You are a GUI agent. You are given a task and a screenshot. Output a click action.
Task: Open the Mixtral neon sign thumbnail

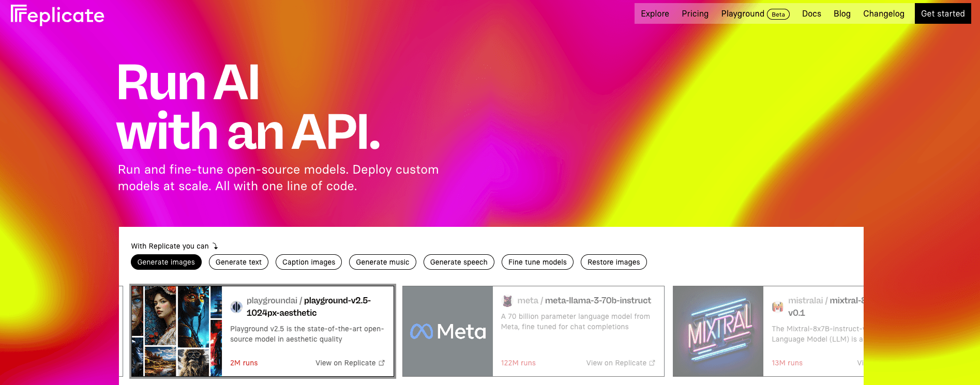click(x=718, y=331)
